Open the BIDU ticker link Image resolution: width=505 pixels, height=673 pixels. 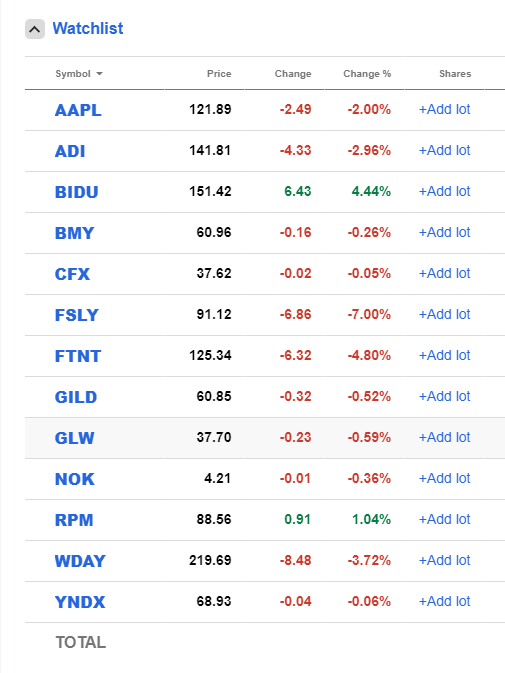(76, 192)
